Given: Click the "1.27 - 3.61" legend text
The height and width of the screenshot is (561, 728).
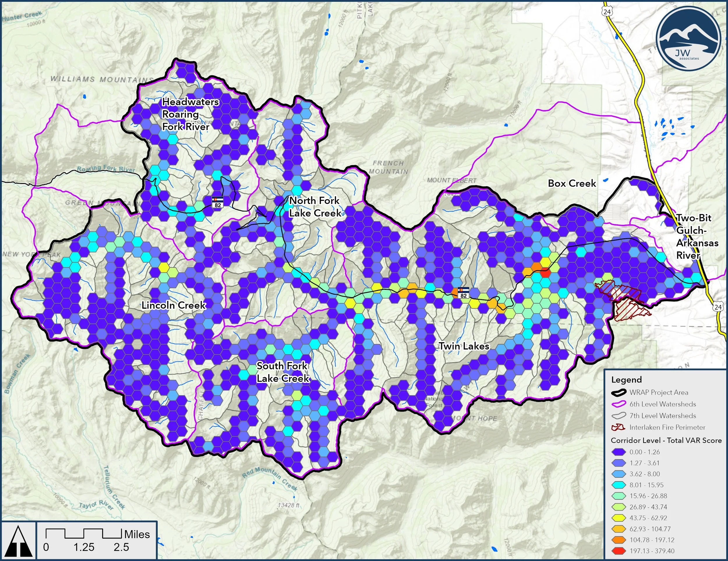Looking at the screenshot, I should click(x=644, y=463).
